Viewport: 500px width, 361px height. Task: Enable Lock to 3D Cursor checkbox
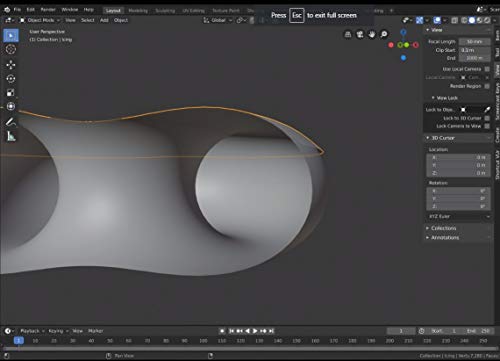pyautogui.click(x=487, y=118)
